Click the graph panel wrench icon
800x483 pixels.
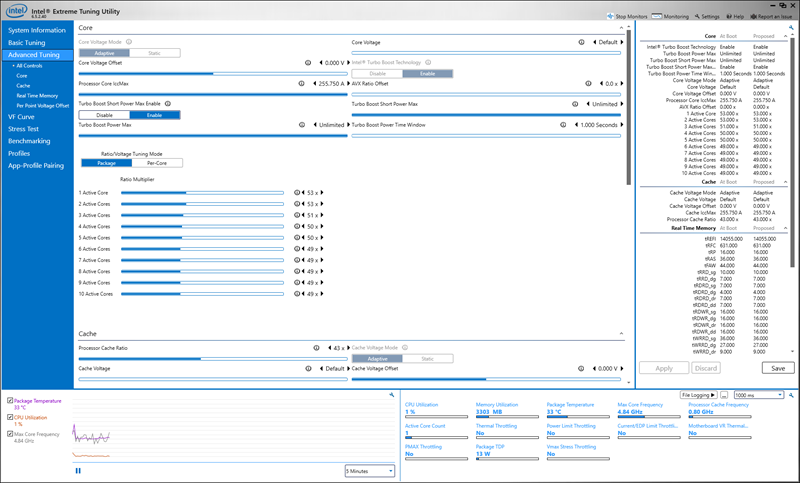click(389, 395)
